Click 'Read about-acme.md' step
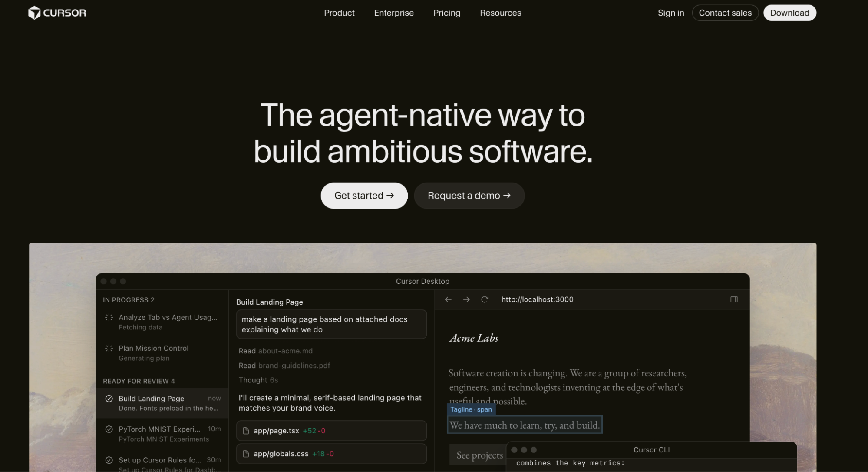The height and width of the screenshot is (472, 868). 275,351
